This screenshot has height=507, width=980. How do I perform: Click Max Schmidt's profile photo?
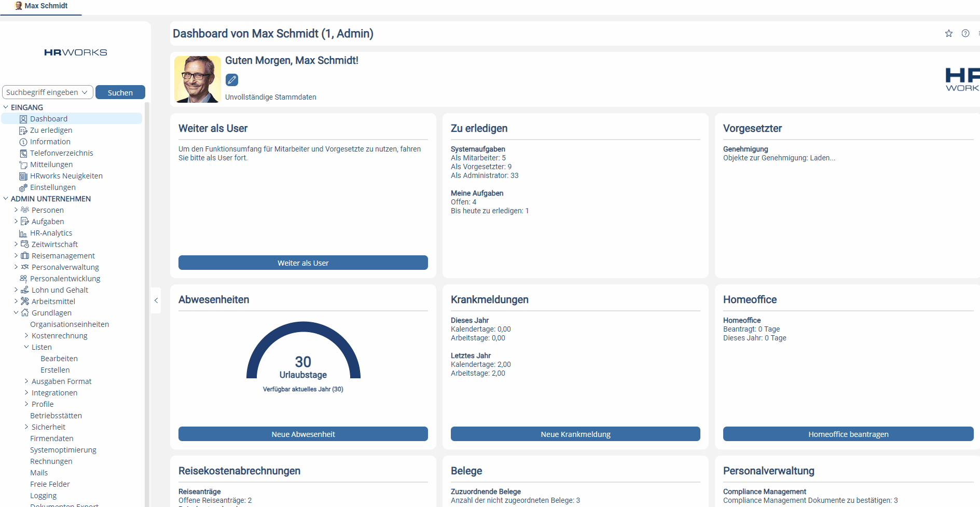click(197, 79)
